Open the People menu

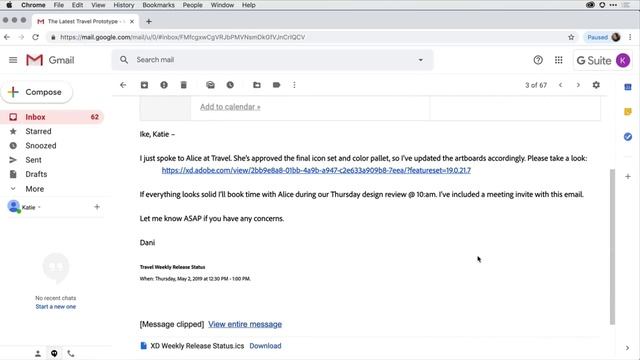(193, 5)
